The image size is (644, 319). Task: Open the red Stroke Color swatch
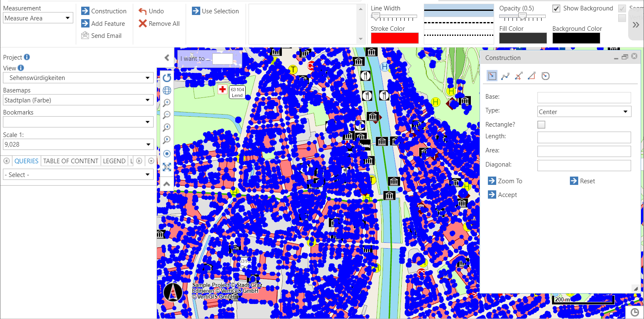click(x=394, y=38)
